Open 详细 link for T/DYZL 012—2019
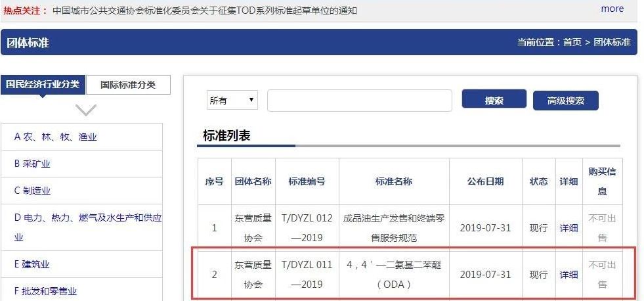This screenshot has width=644, height=301. (569, 228)
